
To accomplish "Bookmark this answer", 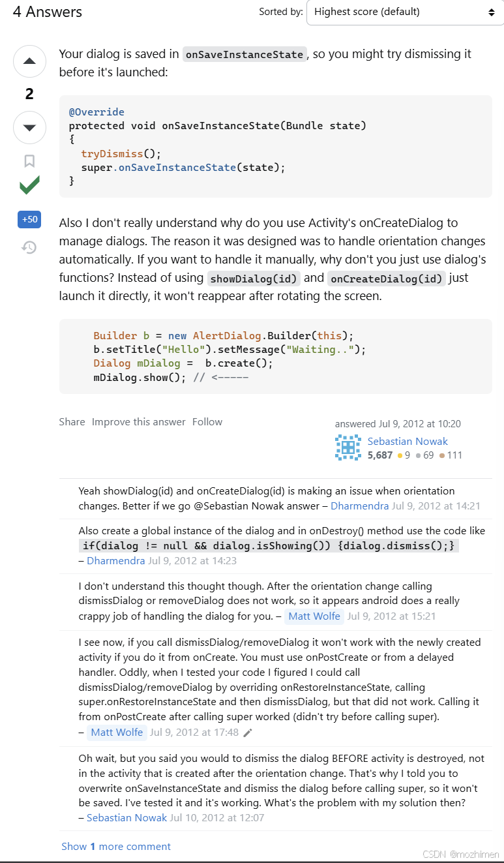I will 29,160.
